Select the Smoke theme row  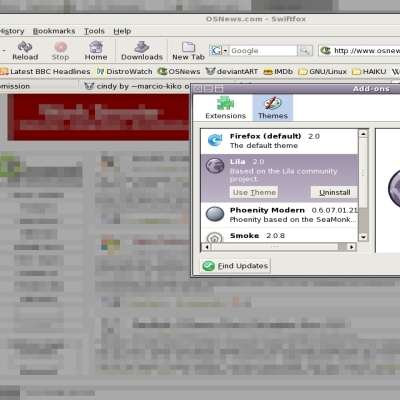click(279, 236)
